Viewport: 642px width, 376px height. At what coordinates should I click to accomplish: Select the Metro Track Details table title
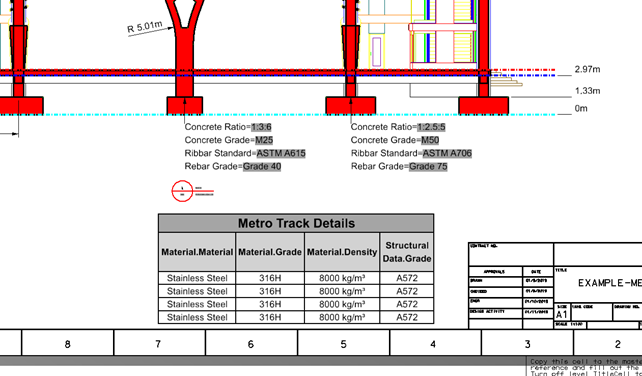pos(296,223)
